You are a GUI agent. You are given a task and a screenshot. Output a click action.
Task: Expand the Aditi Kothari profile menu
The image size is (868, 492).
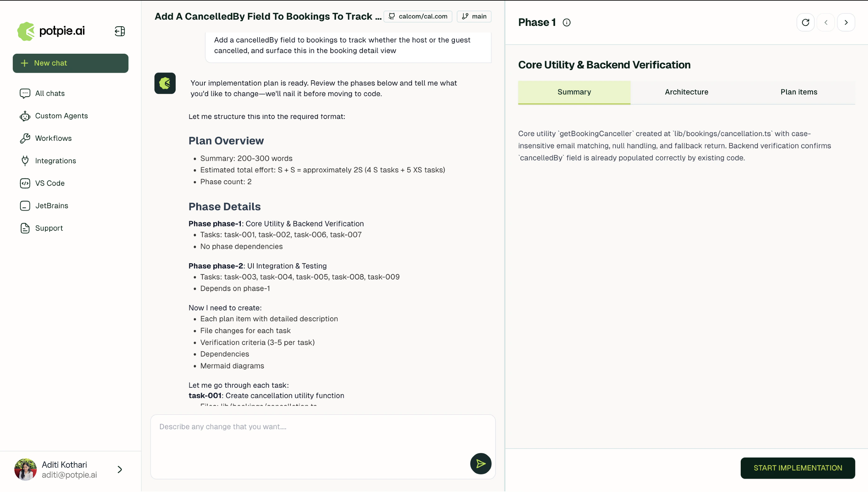pos(119,469)
